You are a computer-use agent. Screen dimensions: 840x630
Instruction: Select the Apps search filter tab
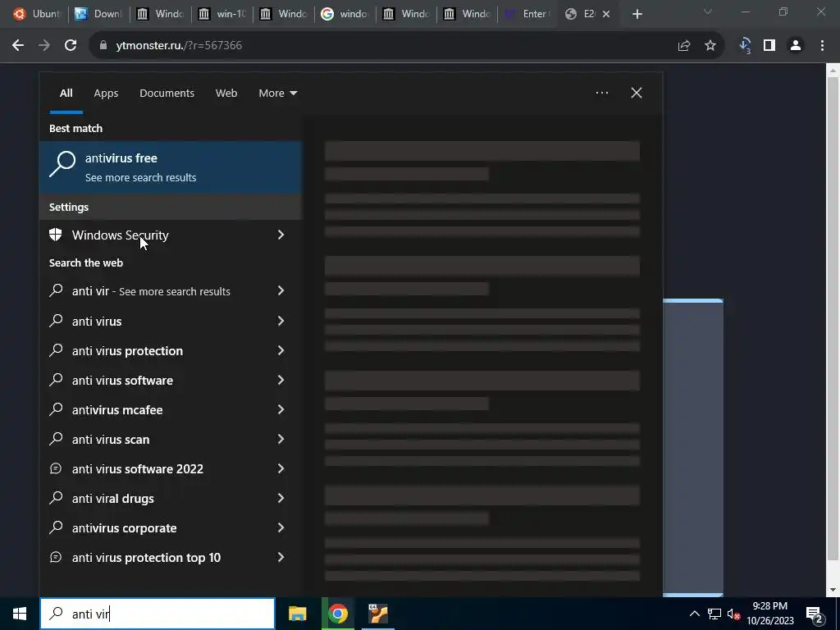click(x=106, y=94)
